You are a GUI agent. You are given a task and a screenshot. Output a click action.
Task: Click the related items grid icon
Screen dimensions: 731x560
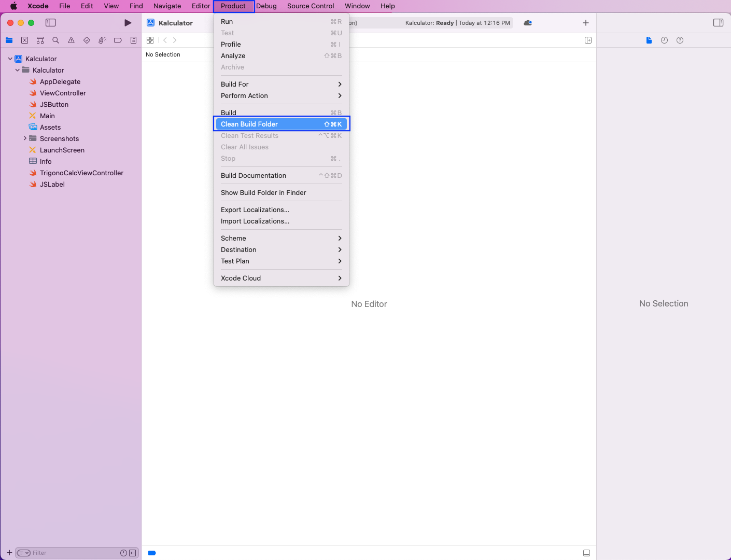point(150,40)
